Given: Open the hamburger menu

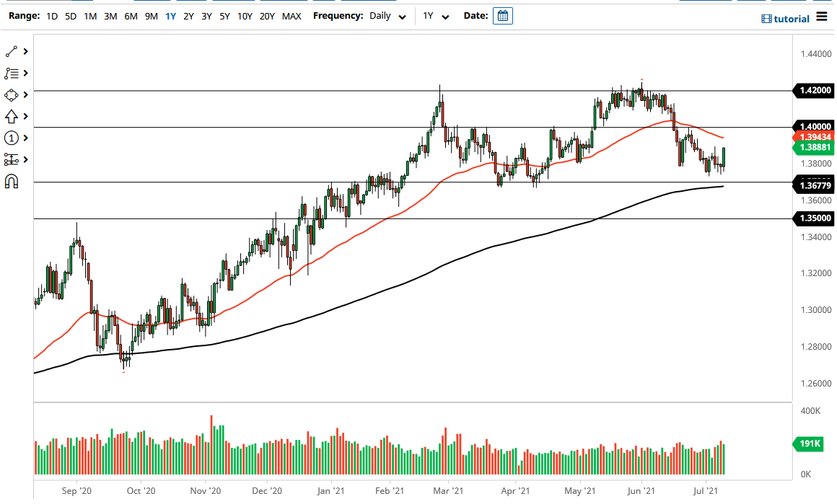Looking at the screenshot, I should pos(821,15).
